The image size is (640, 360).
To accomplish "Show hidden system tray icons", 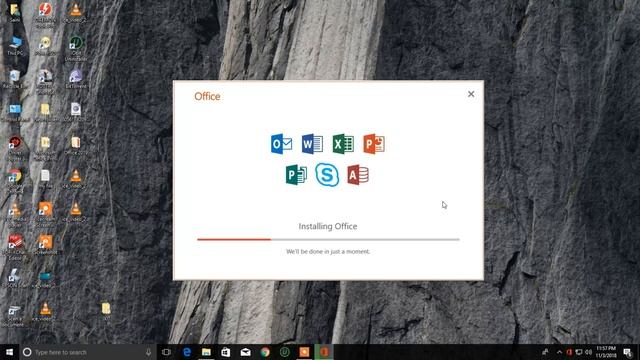I will tap(559, 352).
